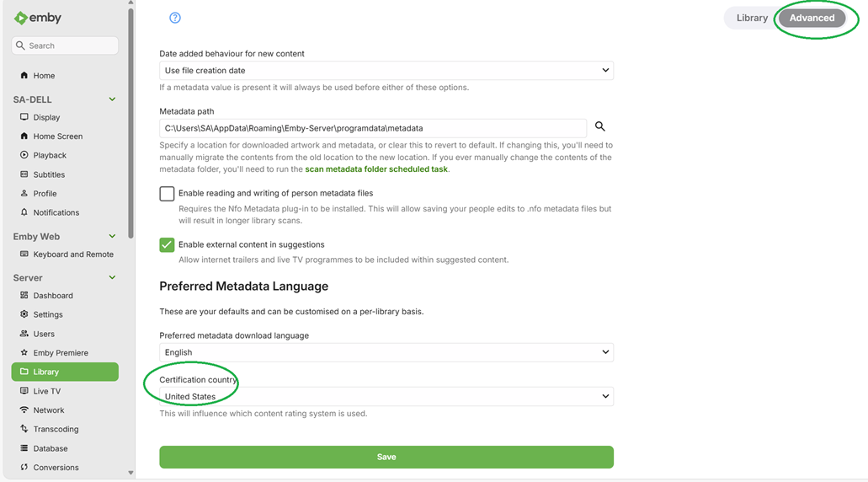Open Preferred metadata download language dropdown
This screenshot has width=868, height=482.
coord(386,352)
